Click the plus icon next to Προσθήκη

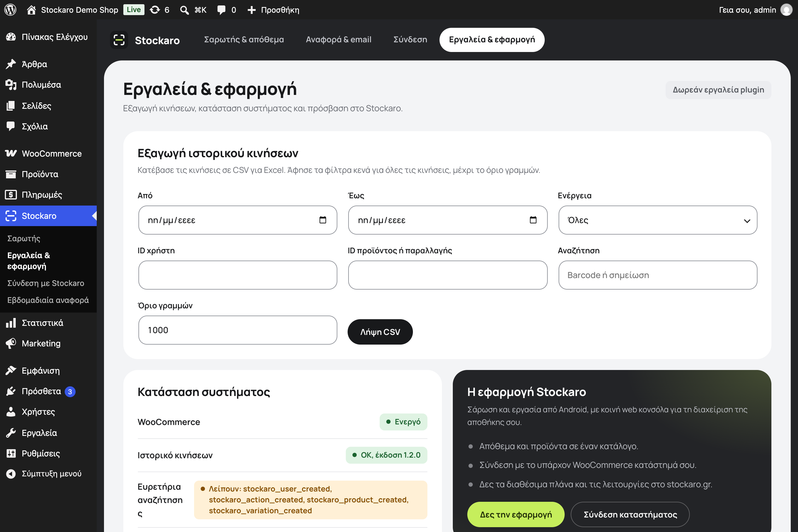click(251, 10)
